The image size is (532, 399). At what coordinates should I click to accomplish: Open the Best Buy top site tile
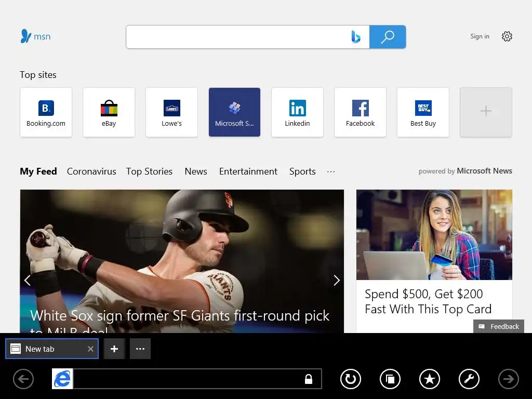click(423, 112)
